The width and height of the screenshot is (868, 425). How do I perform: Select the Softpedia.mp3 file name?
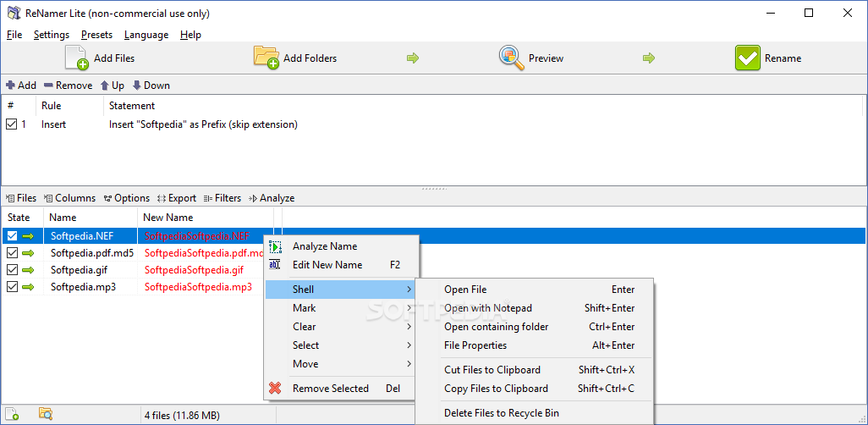pos(83,287)
